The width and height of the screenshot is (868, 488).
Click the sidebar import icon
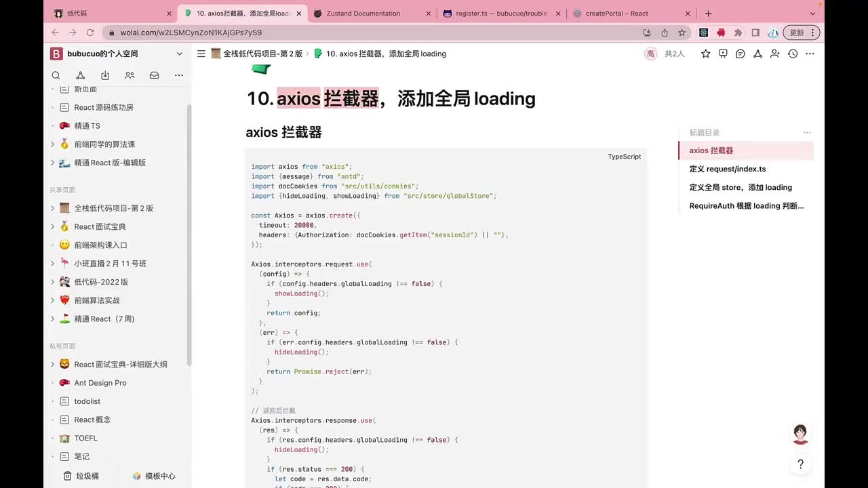coord(105,75)
